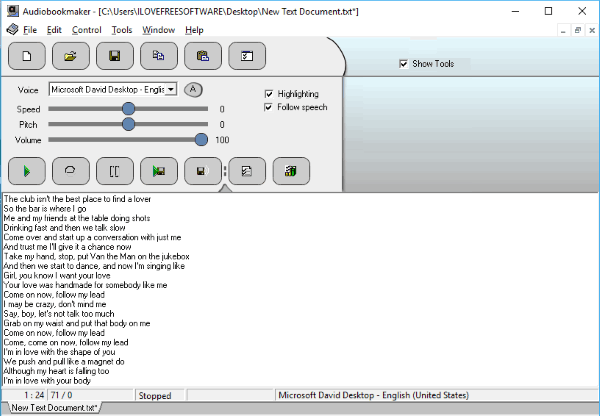
Task: Expand the Voice dropdown list
Action: [171, 90]
